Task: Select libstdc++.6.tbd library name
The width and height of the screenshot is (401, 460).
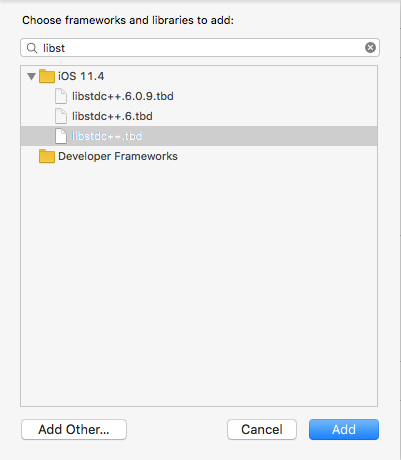Action: pyautogui.click(x=112, y=116)
